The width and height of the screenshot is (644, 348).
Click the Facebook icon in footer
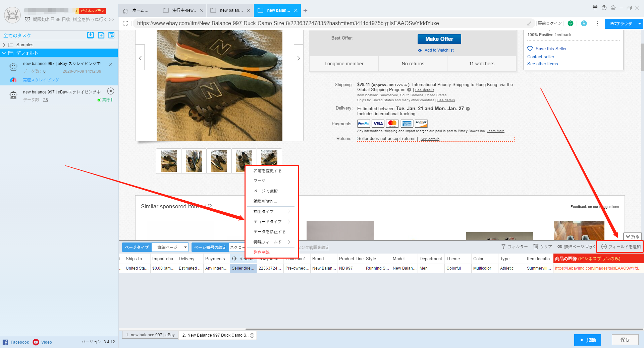click(x=5, y=342)
